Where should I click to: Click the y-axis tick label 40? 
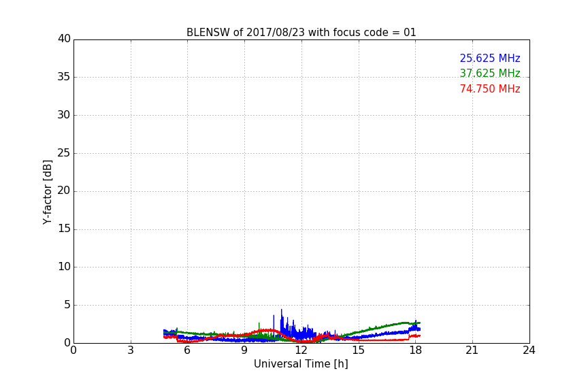[x=64, y=39]
